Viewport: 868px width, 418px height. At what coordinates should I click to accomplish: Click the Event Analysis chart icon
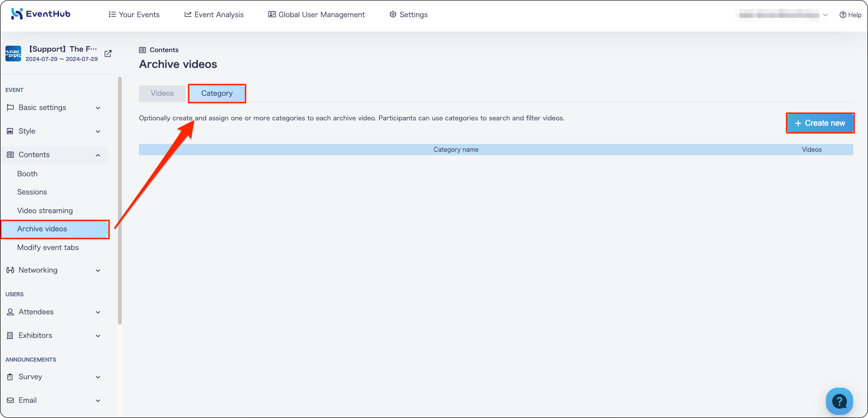pos(188,14)
